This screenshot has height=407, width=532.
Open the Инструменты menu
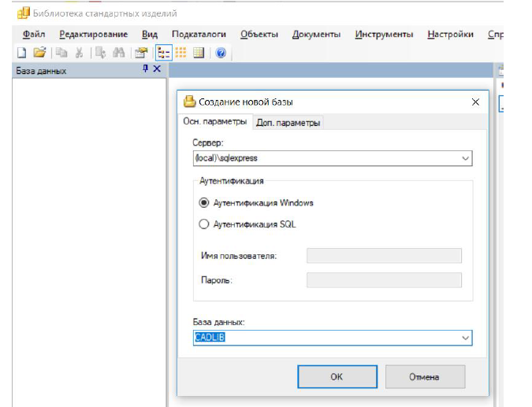(x=384, y=34)
